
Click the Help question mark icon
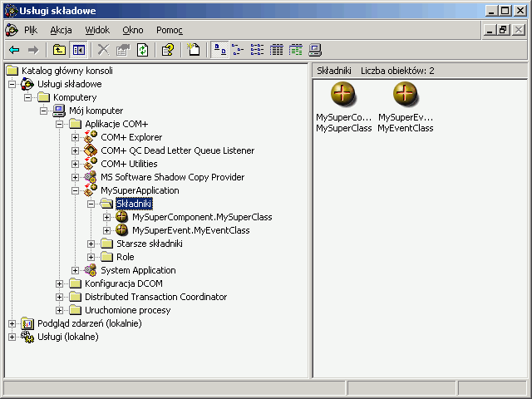[x=168, y=50]
